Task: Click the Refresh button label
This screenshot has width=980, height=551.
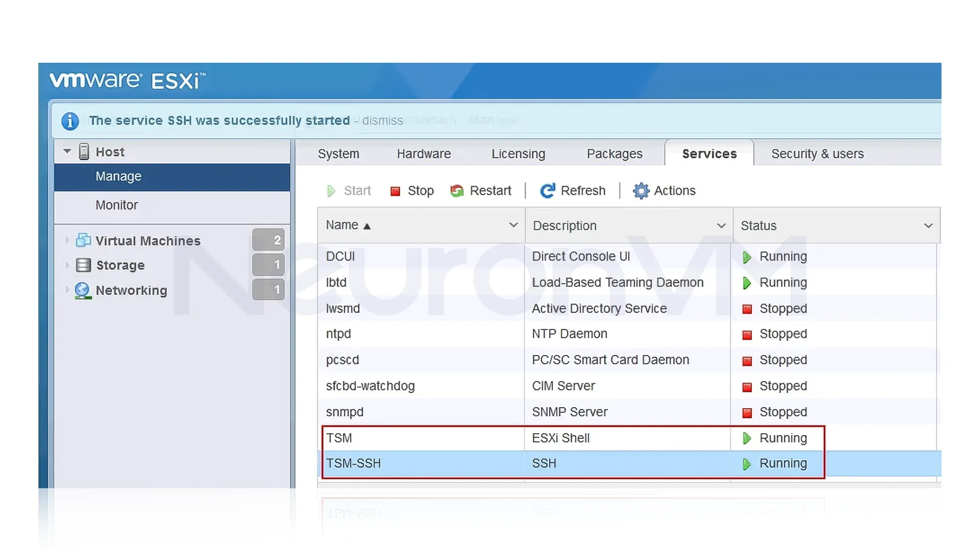Action: [583, 191]
